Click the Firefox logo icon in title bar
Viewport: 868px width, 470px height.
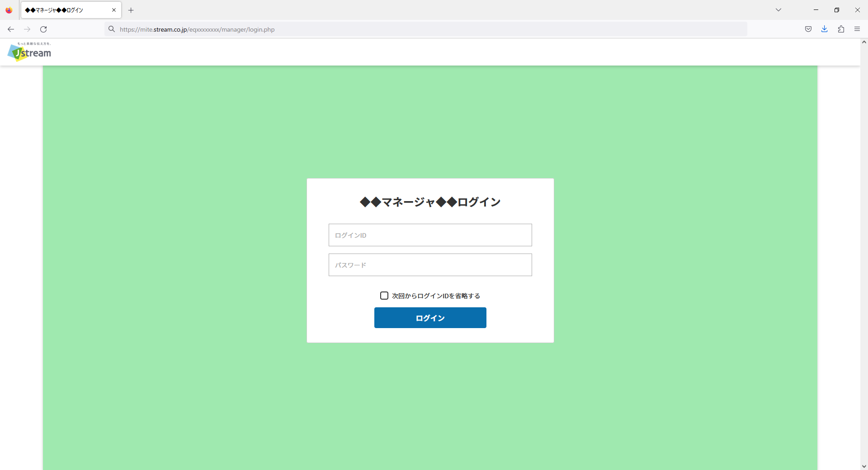click(x=9, y=10)
